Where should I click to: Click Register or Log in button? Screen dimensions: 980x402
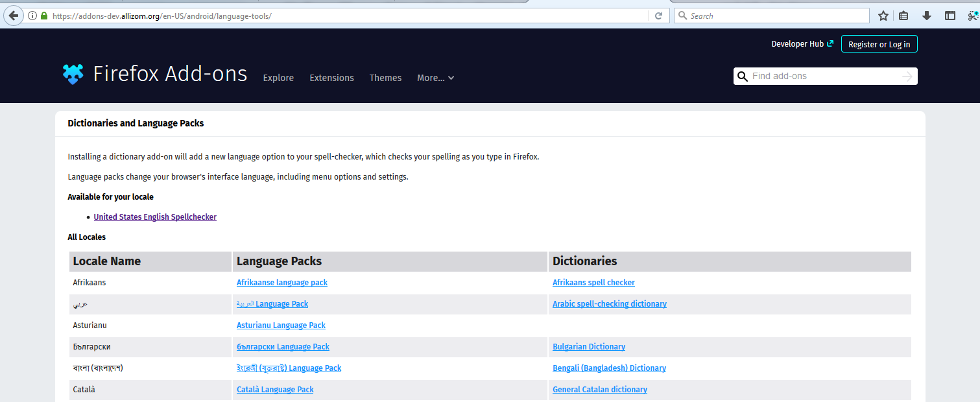(879, 44)
